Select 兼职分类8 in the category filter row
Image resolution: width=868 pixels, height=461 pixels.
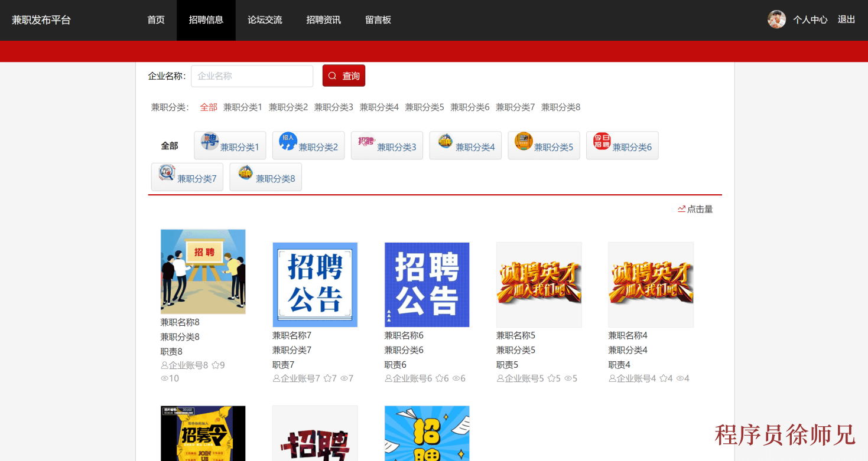560,107
